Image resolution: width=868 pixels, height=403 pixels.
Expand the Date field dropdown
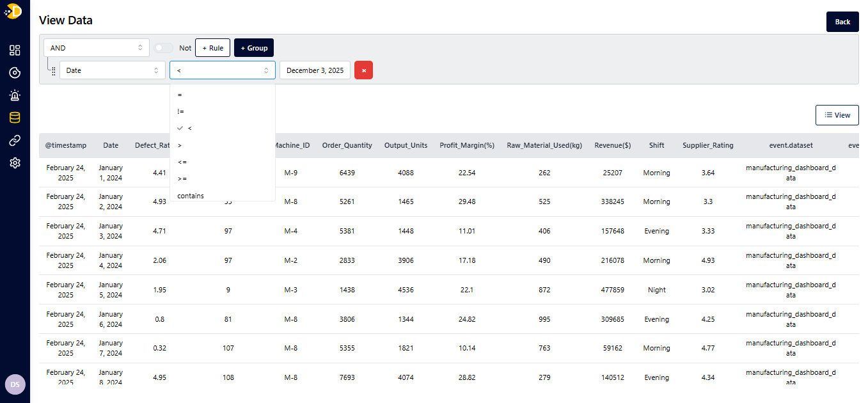(x=112, y=70)
